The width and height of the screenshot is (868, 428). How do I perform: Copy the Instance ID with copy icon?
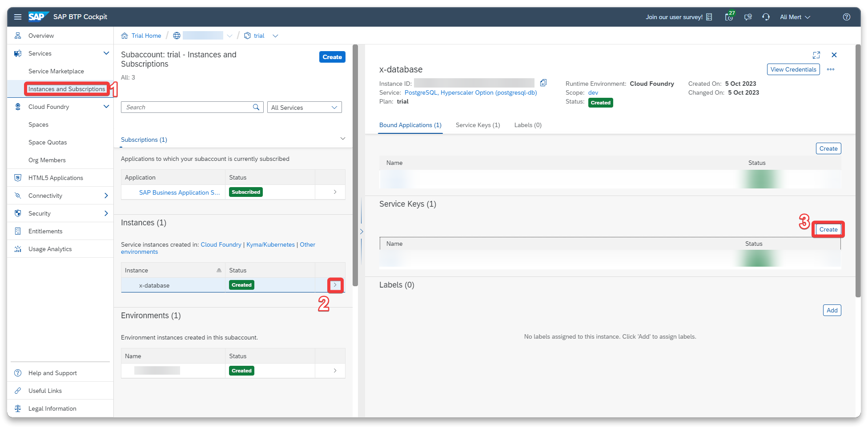point(543,83)
